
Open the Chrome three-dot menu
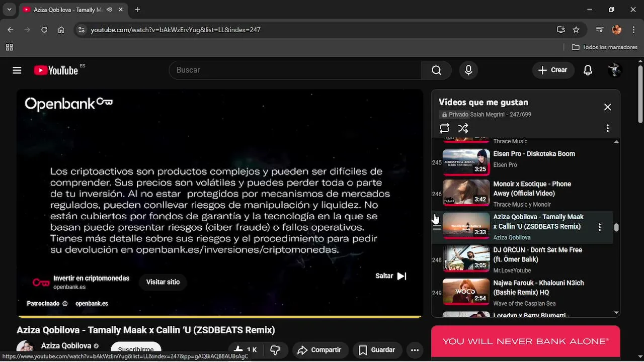(633, 30)
